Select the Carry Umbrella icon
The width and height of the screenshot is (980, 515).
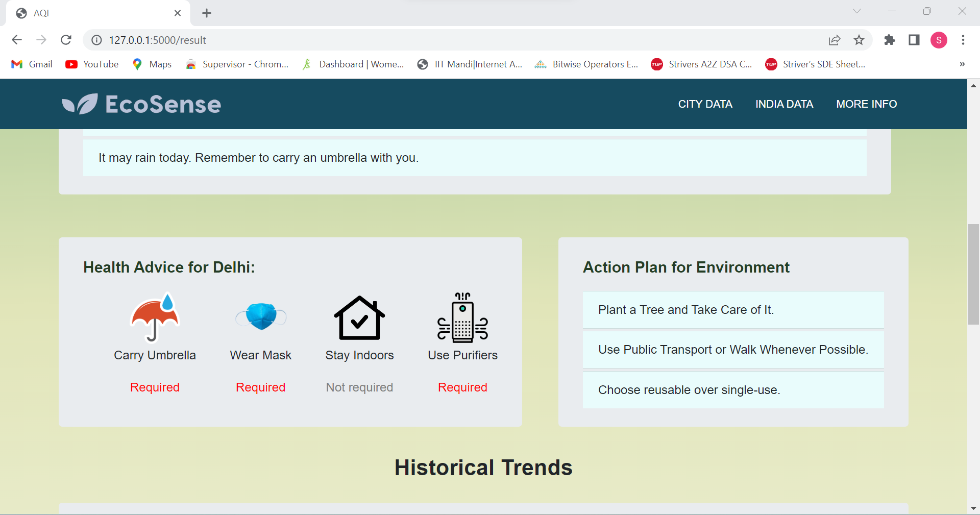click(154, 317)
